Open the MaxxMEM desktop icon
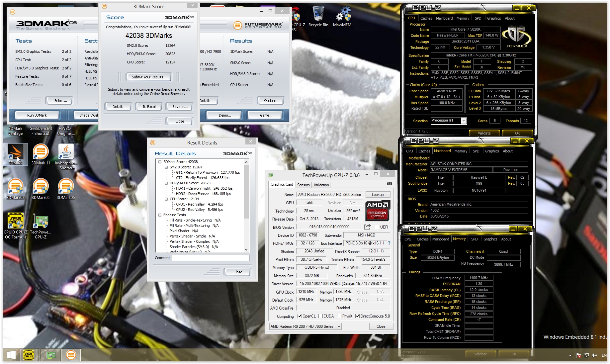 (343, 17)
